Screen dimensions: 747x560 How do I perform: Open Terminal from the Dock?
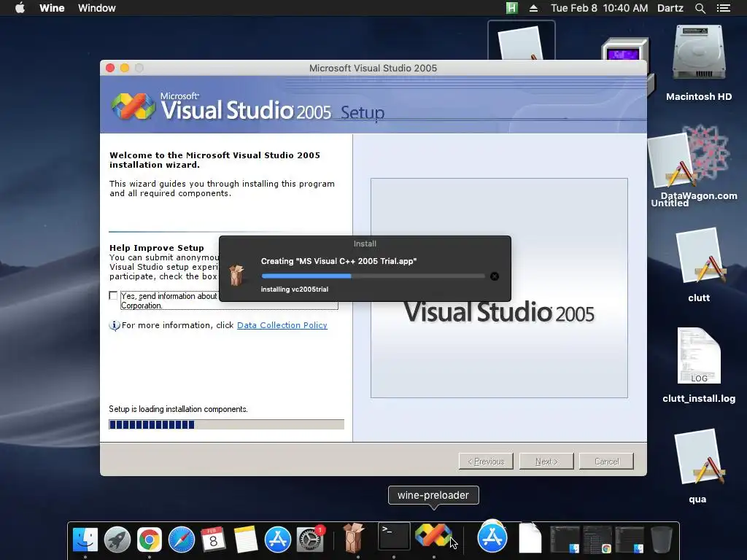[394, 536]
